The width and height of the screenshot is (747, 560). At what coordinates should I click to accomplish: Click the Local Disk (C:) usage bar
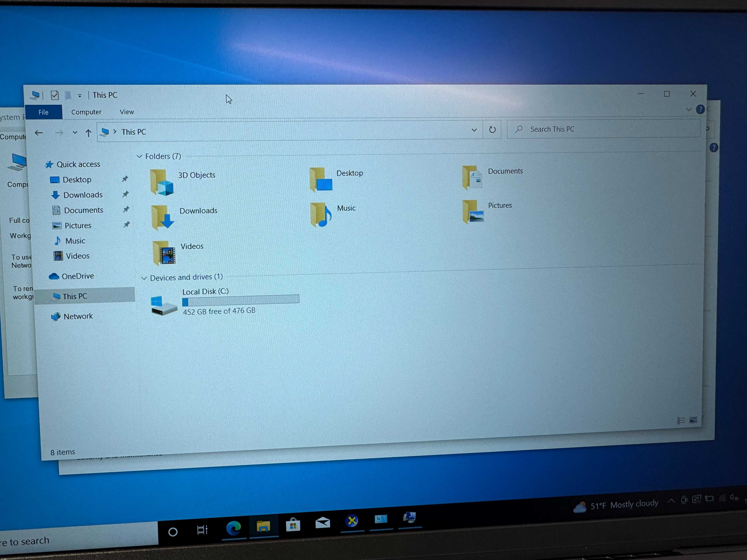(240, 300)
